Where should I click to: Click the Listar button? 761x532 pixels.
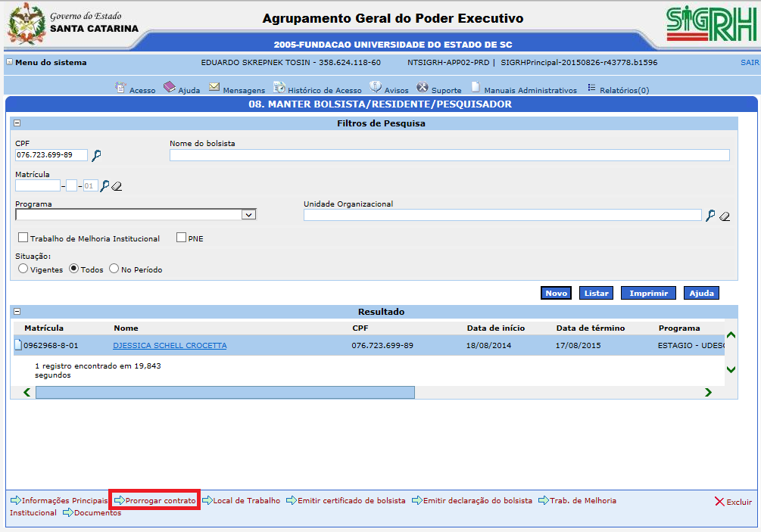tap(596, 293)
